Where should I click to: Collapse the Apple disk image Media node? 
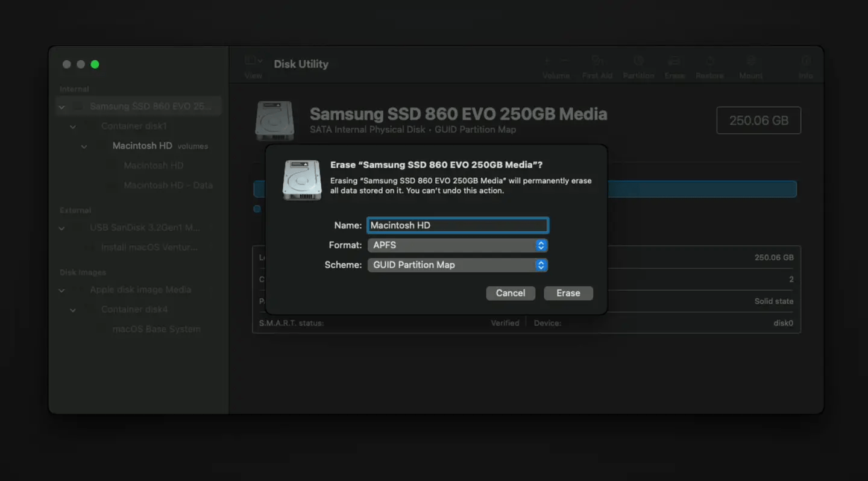[x=61, y=290]
